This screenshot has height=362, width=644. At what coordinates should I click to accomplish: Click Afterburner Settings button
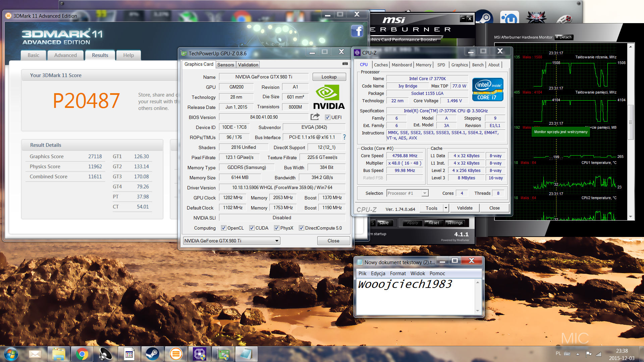pos(454,223)
